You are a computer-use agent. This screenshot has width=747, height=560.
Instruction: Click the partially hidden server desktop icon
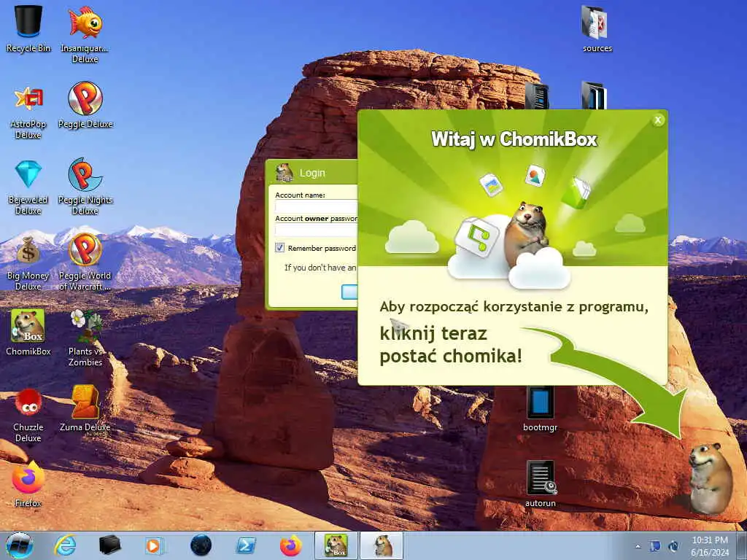pos(536,96)
